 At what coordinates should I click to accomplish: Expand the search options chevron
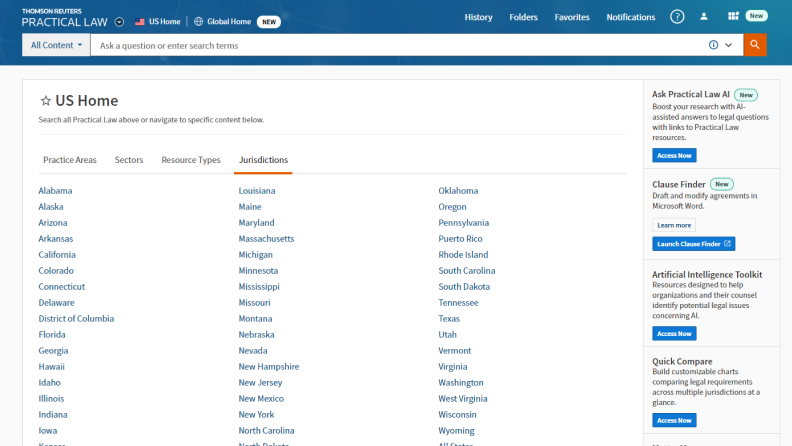pyautogui.click(x=729, y=45)
